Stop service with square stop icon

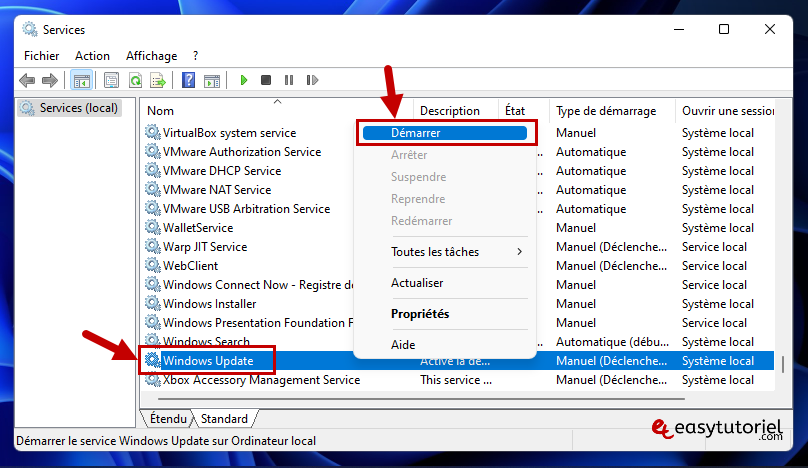(266, 80)
